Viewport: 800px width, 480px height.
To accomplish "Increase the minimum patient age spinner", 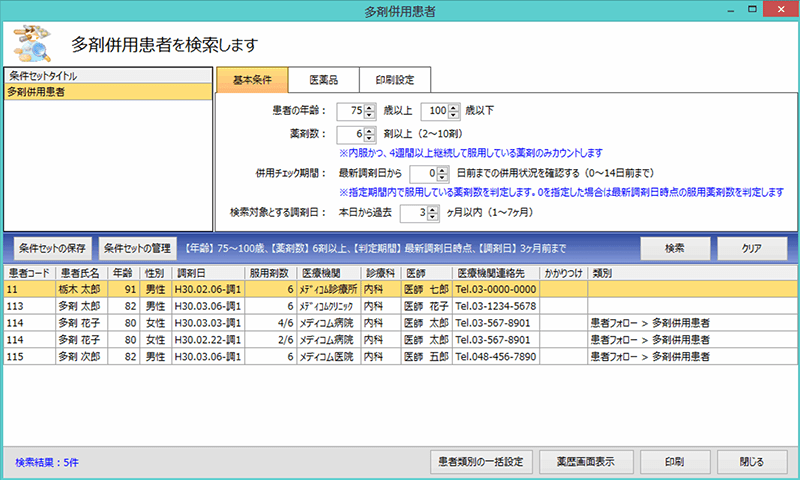I will [370, 106].
